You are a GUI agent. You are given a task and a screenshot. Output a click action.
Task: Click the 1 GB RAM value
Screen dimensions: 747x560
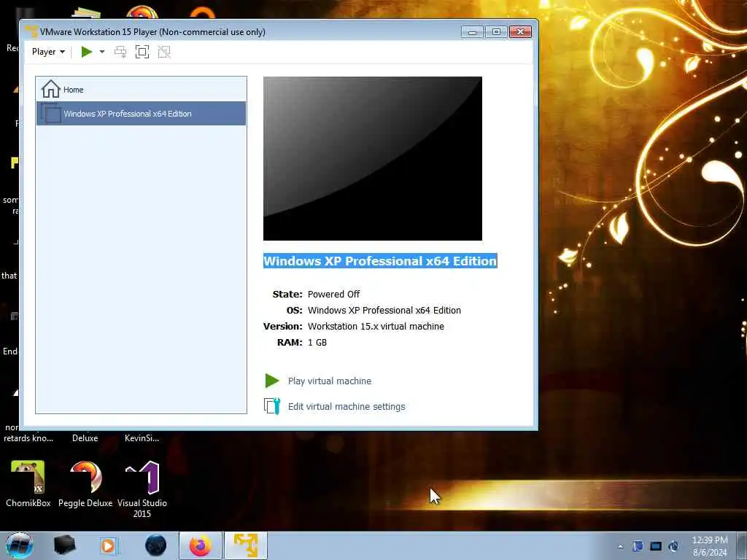point(317,343)
